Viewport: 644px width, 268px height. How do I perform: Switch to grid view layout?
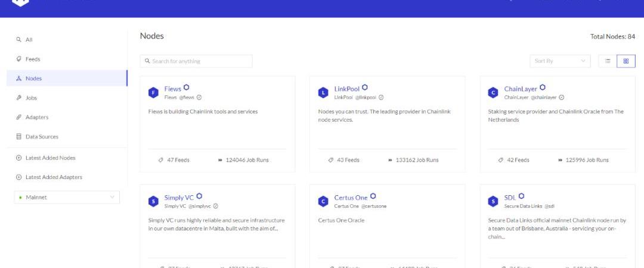coord(626,61)
